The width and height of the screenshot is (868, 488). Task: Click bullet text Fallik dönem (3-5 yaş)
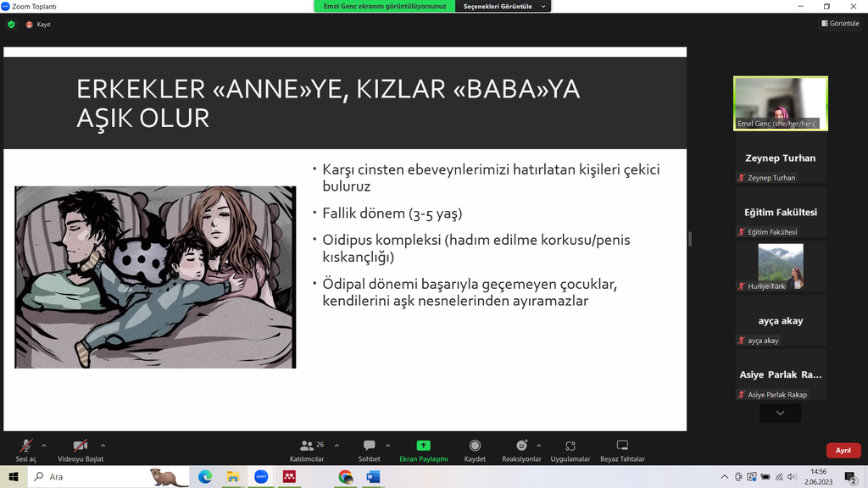click(392, 213)
